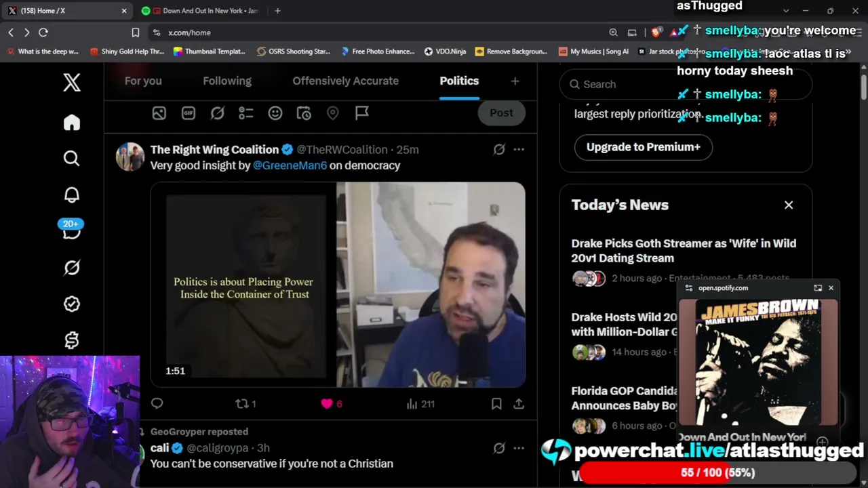Repost The Right Wing Coalition post
The width and height of the screenshot is (868, 488).
[x=245, y=404]
